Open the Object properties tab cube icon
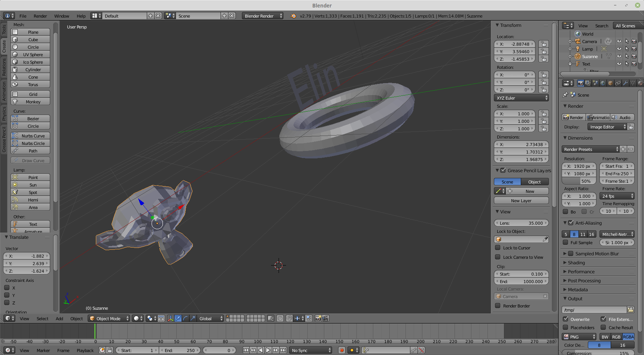This screenshot has width=644, height=355. [x=610, y=83]
